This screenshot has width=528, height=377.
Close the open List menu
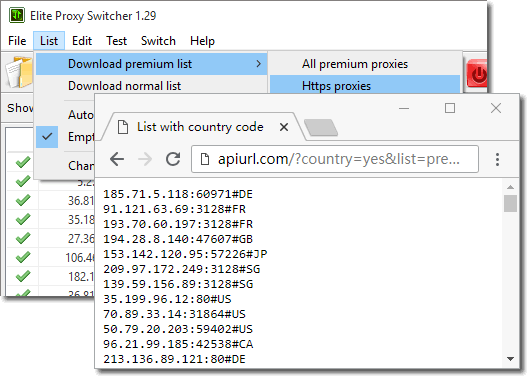[x=49, y=41]
